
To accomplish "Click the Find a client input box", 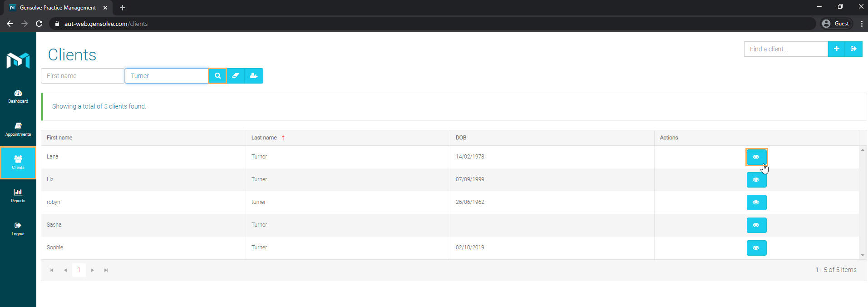I will pos(785,49).
